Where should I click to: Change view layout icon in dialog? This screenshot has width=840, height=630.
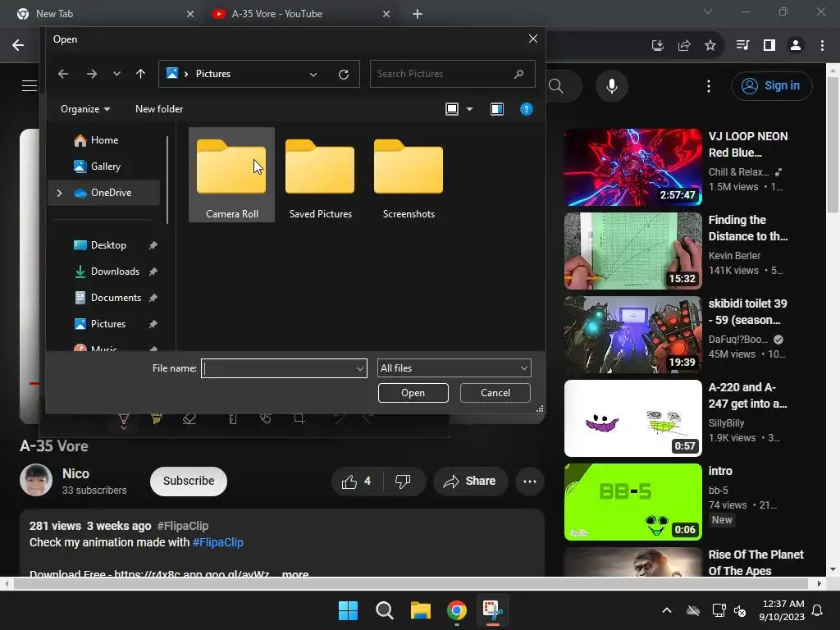point(452,109)
